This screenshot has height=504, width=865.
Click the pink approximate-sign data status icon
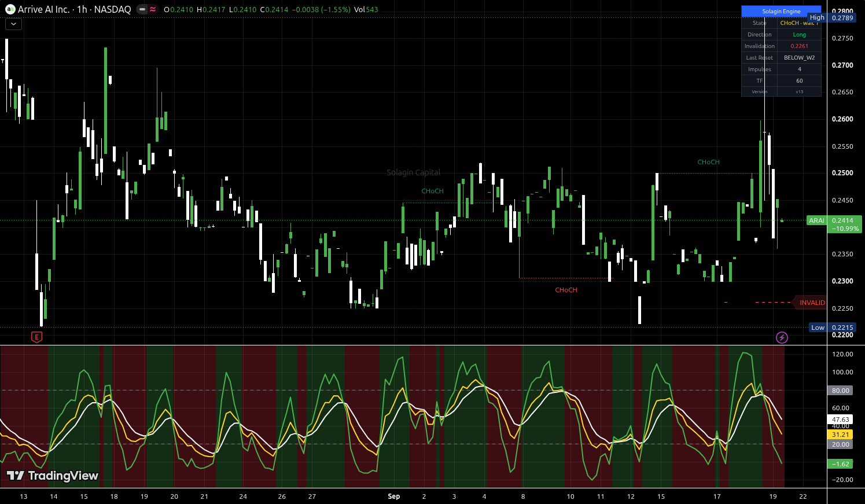point(153,9)
